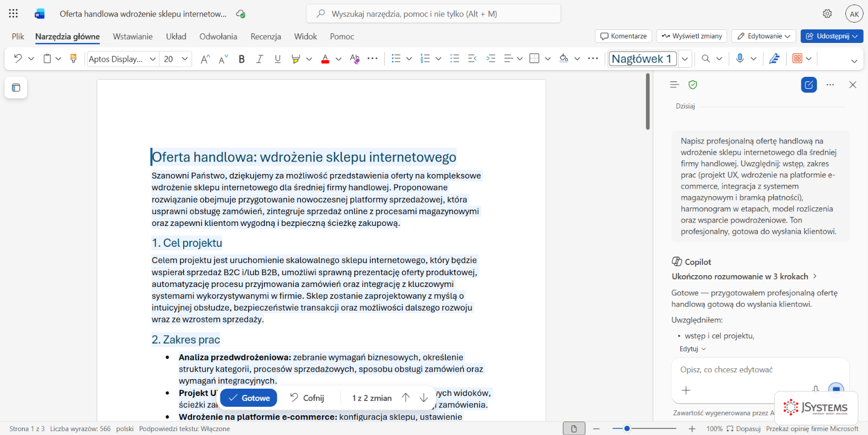Add attachment with plus in Copilot box
The height and width of the screenshot is (435, 868).
pos(686,390)
